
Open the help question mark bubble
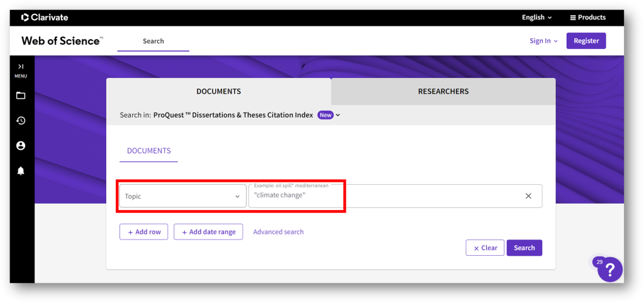pyautogui.click(x=610, y=270)
